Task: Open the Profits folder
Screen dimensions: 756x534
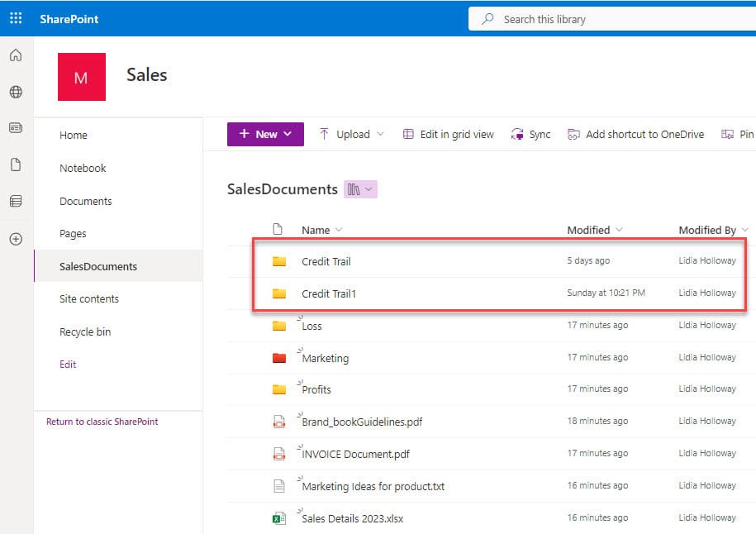Action: coord(316,390)
